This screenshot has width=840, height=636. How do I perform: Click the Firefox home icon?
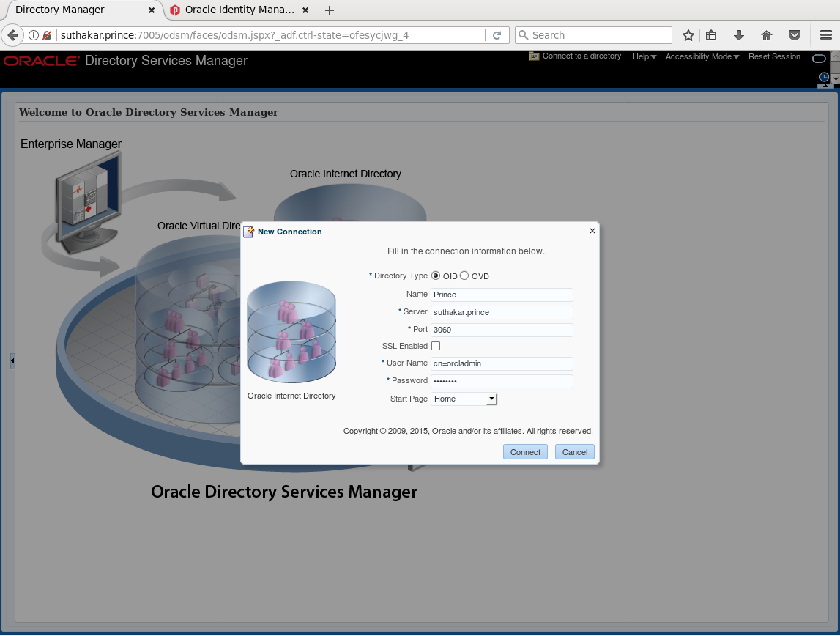click(765, 34)
